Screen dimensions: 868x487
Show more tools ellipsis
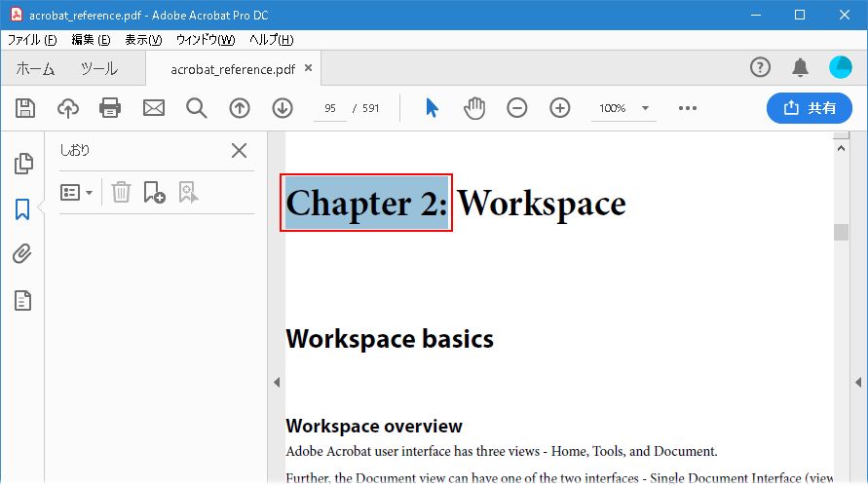tap(688, 108)
